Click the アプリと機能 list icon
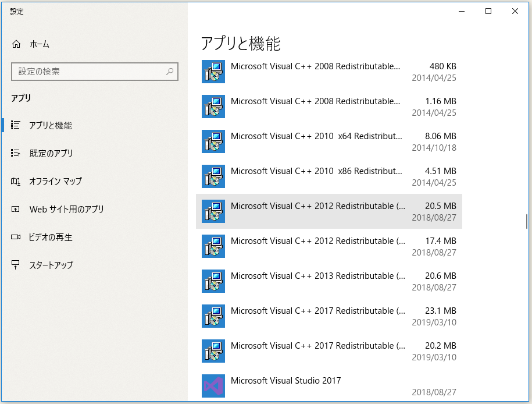The height and width of the screenshot is (404, 532). pos(15,125)
